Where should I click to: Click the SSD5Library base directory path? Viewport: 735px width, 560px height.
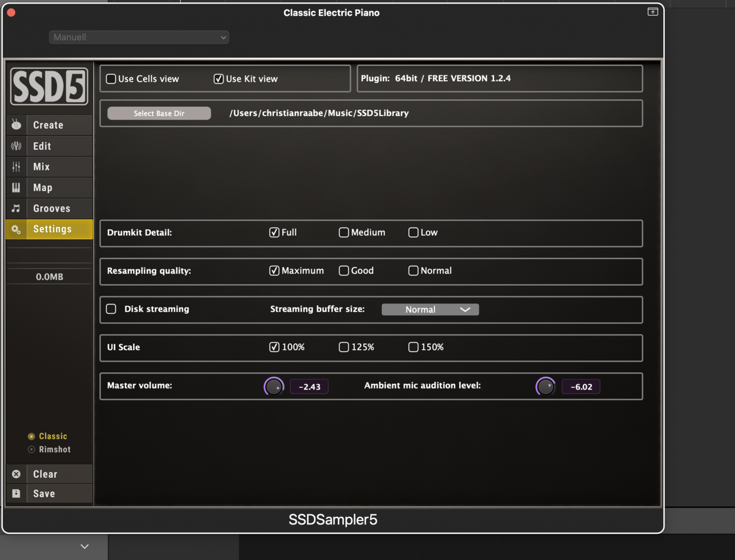(319, 113)
